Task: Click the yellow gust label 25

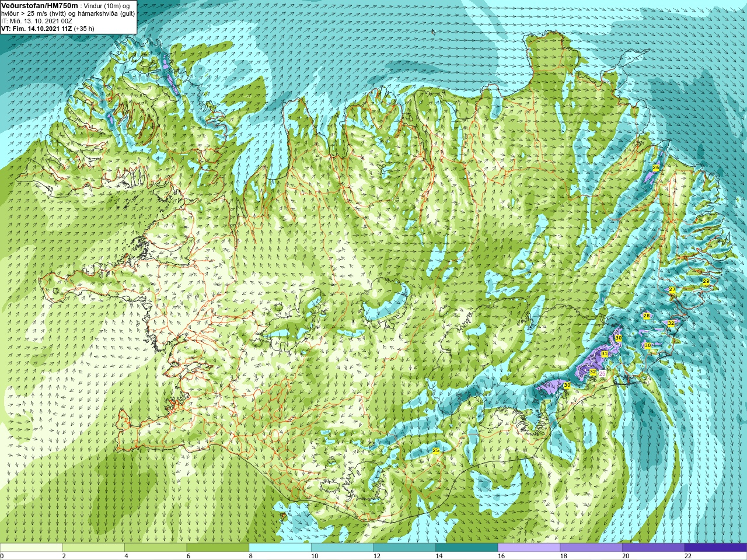Action: pyautogui.click(x=436, y=450)
